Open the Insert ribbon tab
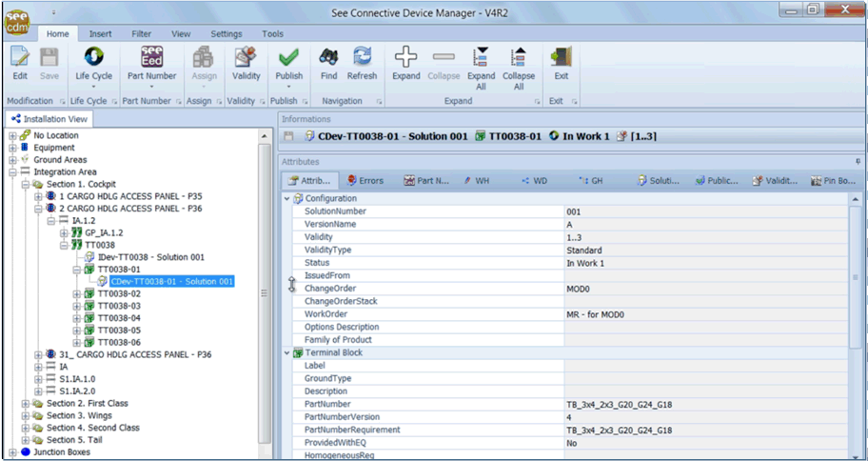The height and width of the screenshot is (461, 868). point(101,33)
